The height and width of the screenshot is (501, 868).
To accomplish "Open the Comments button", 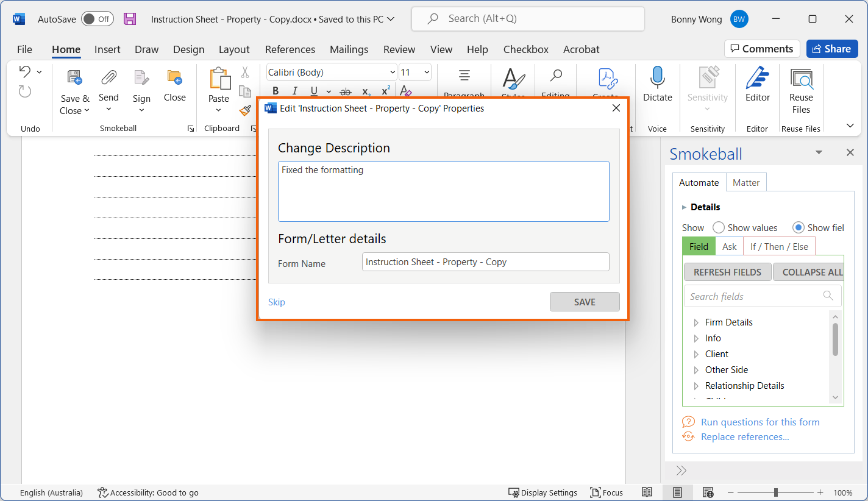I will (x=762, y=49).
